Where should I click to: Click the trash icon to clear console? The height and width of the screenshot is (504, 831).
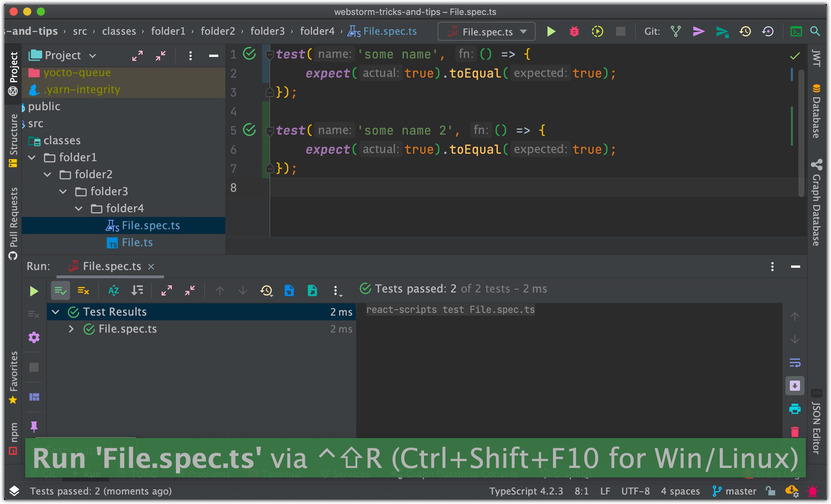(795, 432)
